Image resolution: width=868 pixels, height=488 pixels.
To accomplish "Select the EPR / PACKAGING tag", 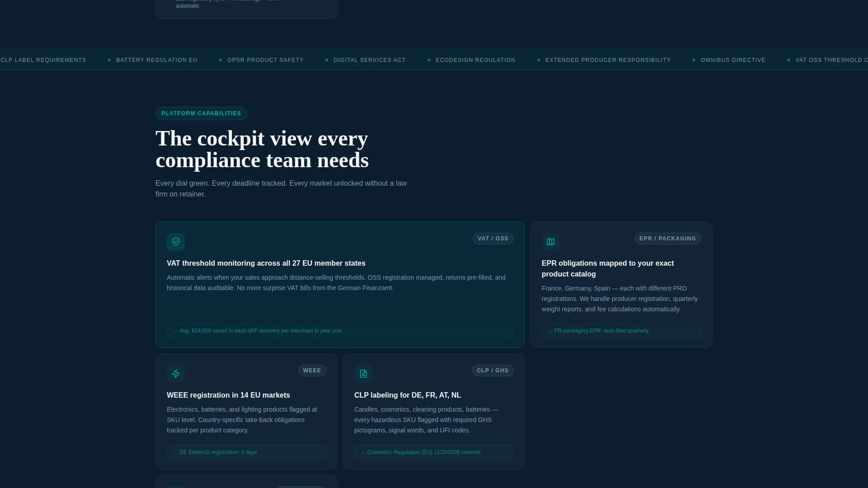I will (x=668, y=239).
